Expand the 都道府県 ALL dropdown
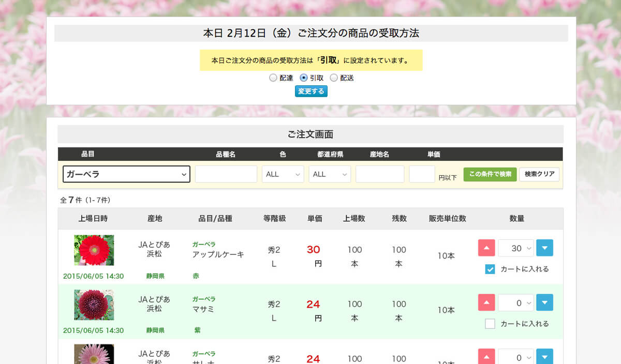 [330, 174]
